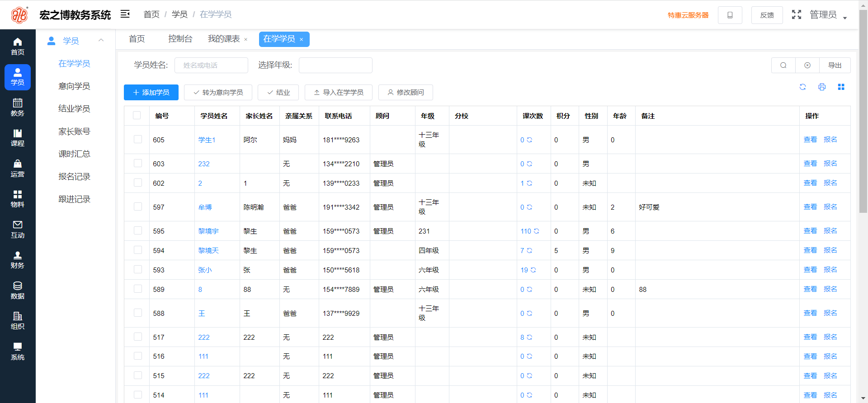This screenshot has height=403, width=868.
Task: Click the 导入在学学员 button
Action: [x=339, y=92]
